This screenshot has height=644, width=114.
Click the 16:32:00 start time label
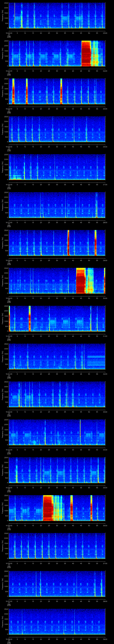9,412
